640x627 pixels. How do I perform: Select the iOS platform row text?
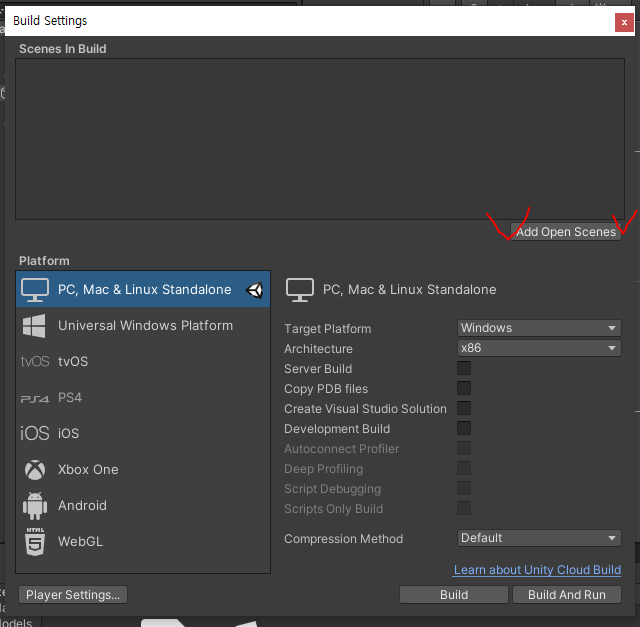(x=69, y=433)
